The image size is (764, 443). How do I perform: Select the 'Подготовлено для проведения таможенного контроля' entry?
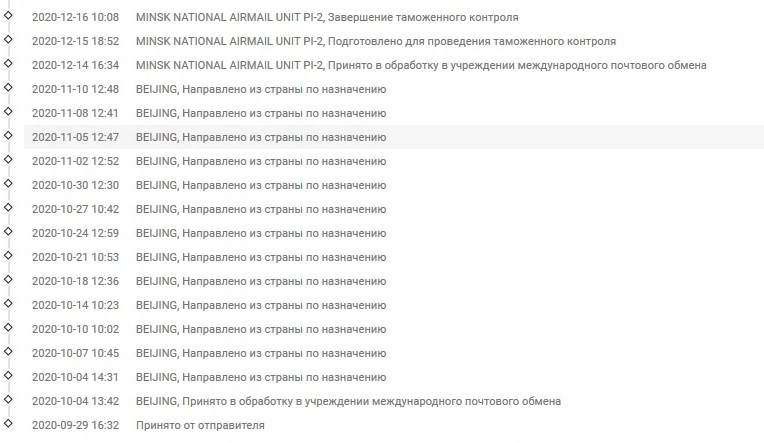[472, 41]
